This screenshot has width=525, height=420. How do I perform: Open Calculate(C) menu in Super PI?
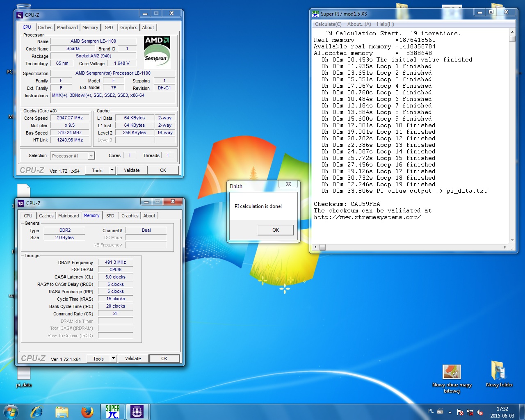coord(328,24)
